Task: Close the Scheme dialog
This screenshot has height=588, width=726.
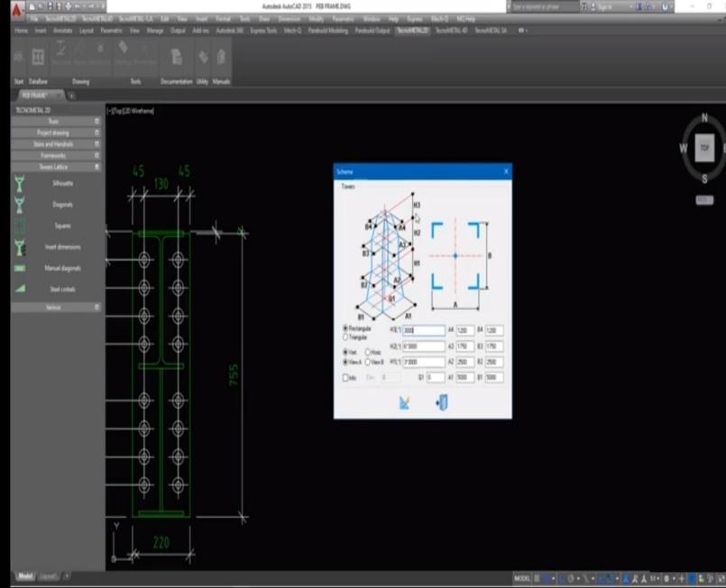Action: [x=506, y=171]
